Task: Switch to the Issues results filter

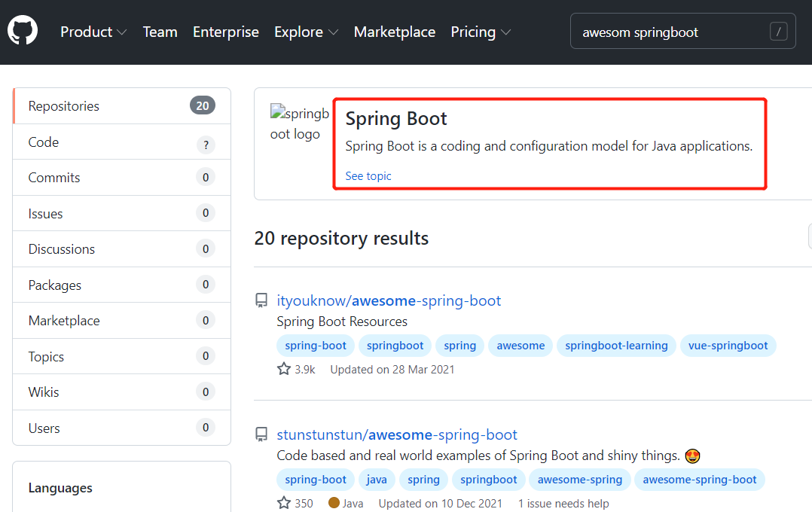Action: 46,214
